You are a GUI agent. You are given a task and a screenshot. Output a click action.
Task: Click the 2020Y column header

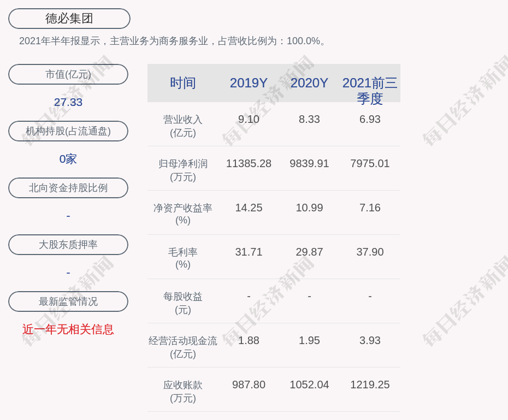click(309, 83)
